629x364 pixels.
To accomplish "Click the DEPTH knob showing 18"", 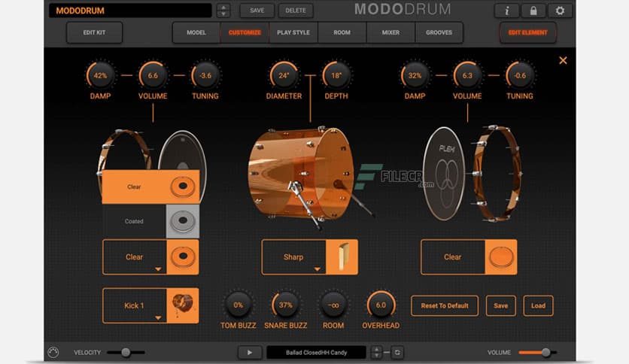I will [x=336, y=75].
